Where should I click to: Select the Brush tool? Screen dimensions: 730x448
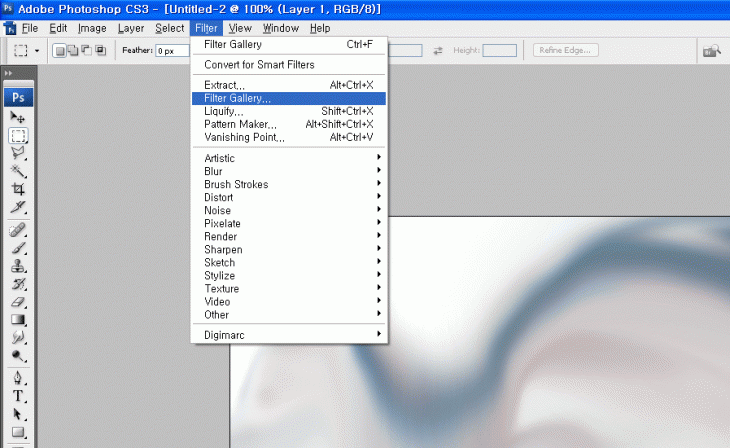[x=18, y=248]
